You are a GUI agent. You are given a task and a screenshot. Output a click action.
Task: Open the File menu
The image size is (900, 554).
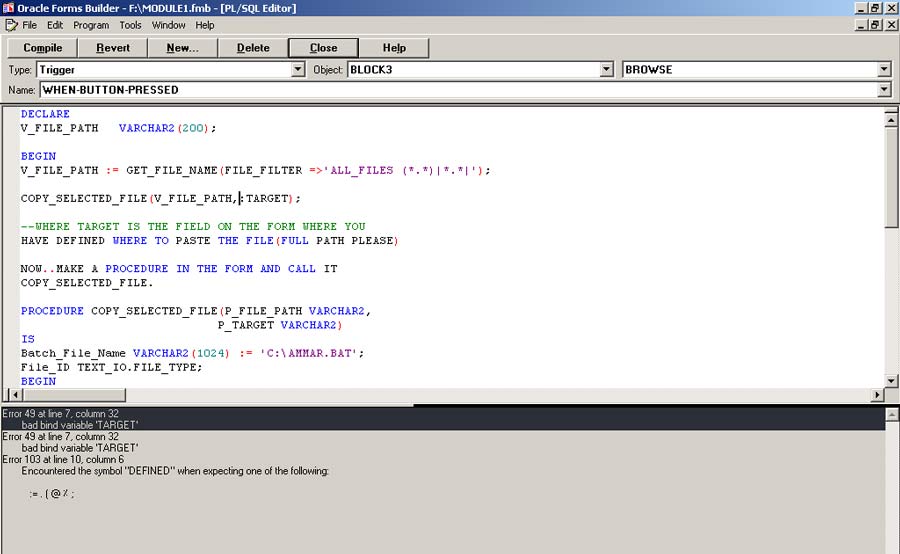tap(30, 25)
